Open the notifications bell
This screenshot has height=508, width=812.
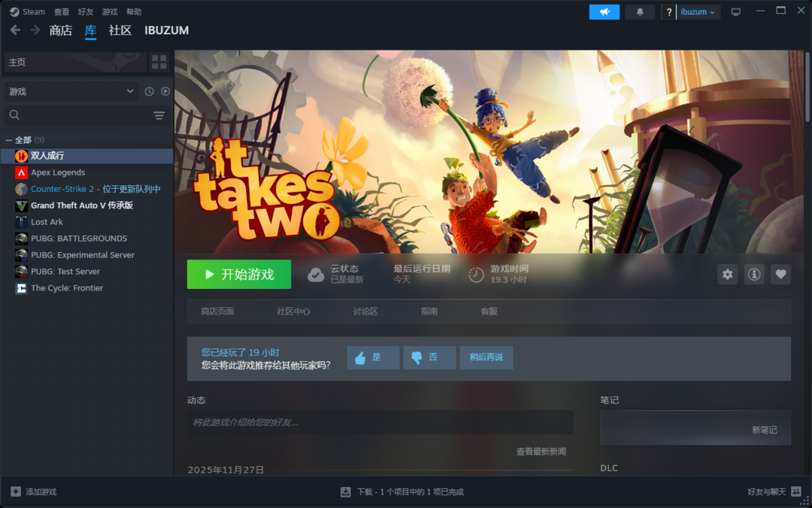640,12
